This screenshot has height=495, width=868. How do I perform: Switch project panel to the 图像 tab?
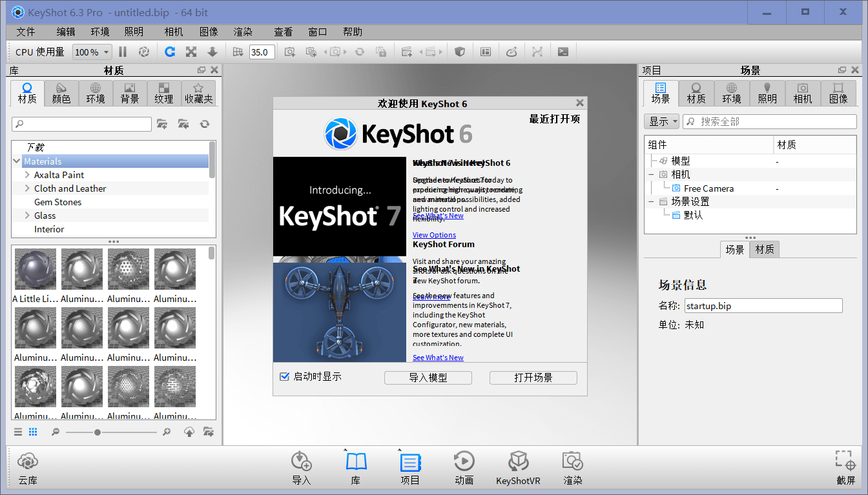pyautogui.click(x=838, y=93)
